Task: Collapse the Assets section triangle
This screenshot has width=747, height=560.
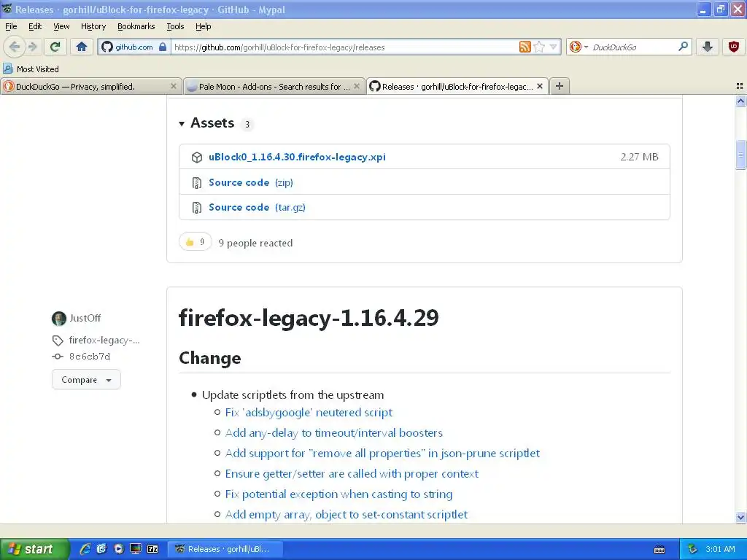Action: click(x=182, y=124)
